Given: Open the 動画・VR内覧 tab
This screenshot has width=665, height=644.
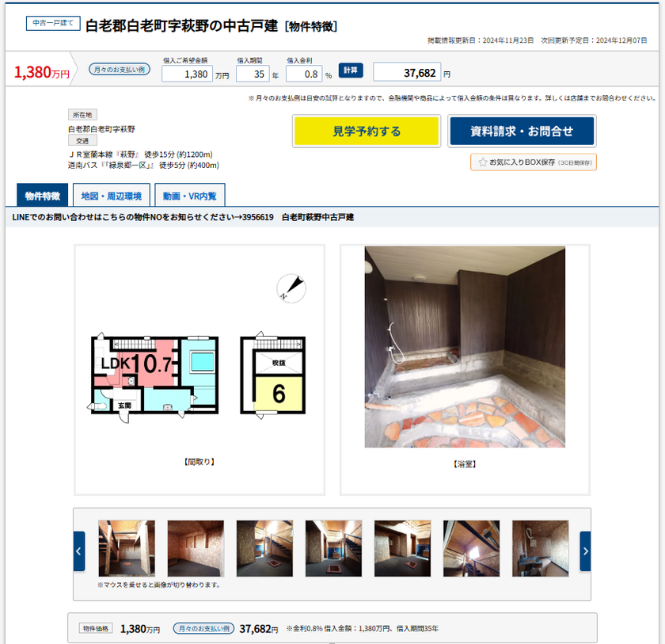Looking at the screenshot, I should point(190,196).
